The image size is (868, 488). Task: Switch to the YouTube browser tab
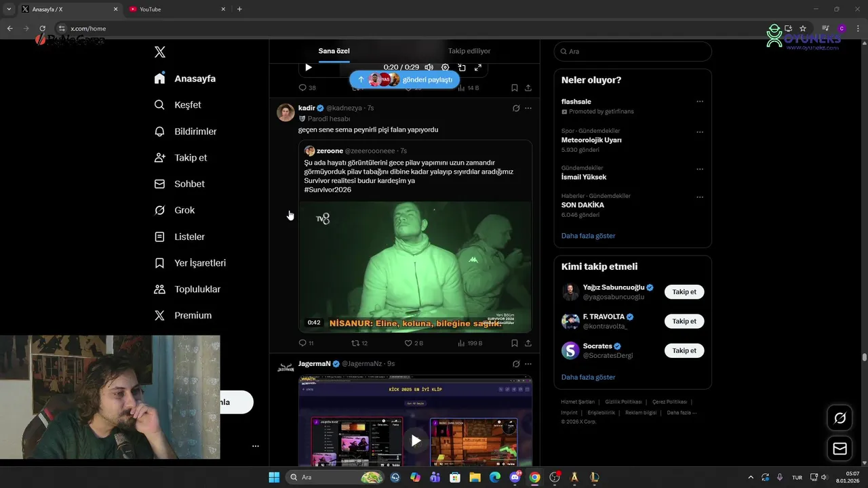[x=178, y=9]
